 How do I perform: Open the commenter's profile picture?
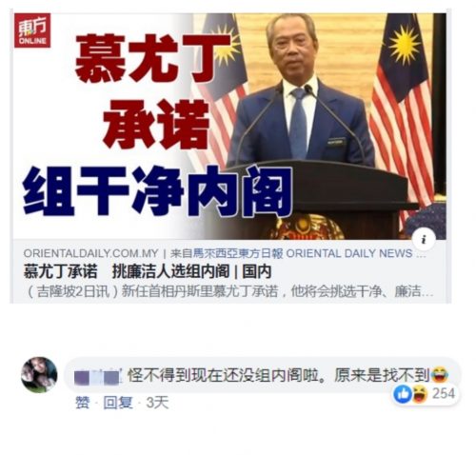pyautogui.click(x=39, y=375)
